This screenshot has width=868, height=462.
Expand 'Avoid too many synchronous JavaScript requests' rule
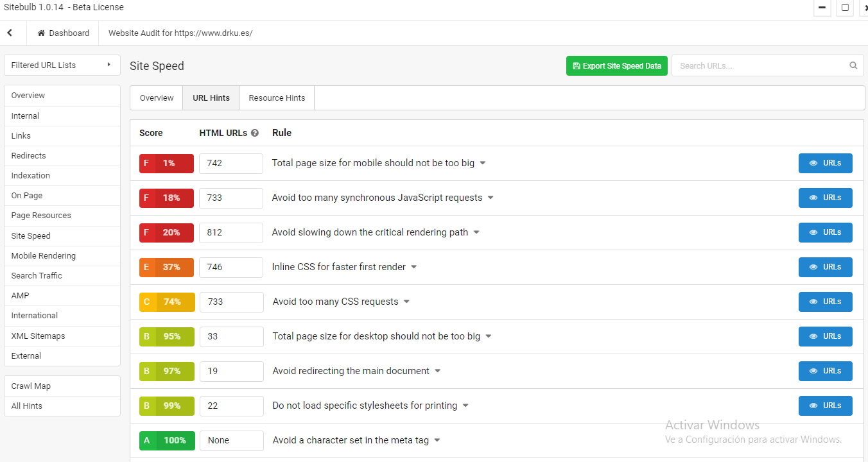(x=490, y=198)
